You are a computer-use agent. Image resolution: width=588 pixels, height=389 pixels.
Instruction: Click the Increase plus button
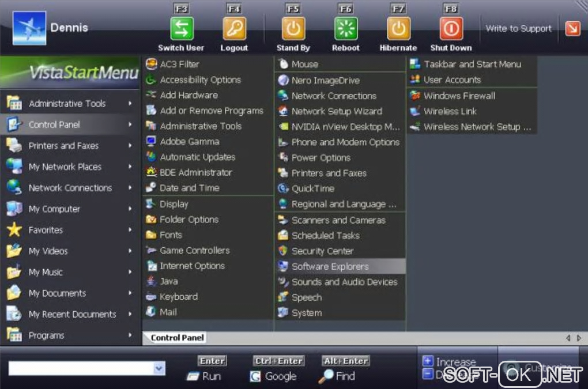click(428, 361)
